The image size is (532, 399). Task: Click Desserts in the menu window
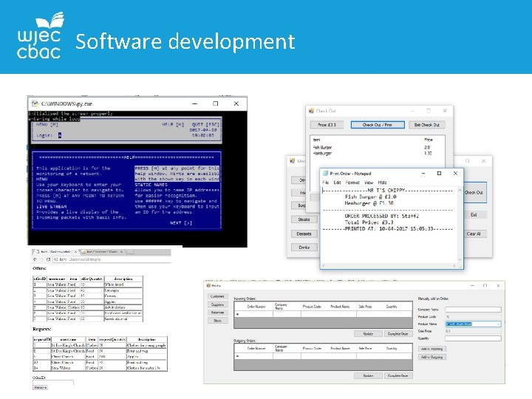point(304,233)
